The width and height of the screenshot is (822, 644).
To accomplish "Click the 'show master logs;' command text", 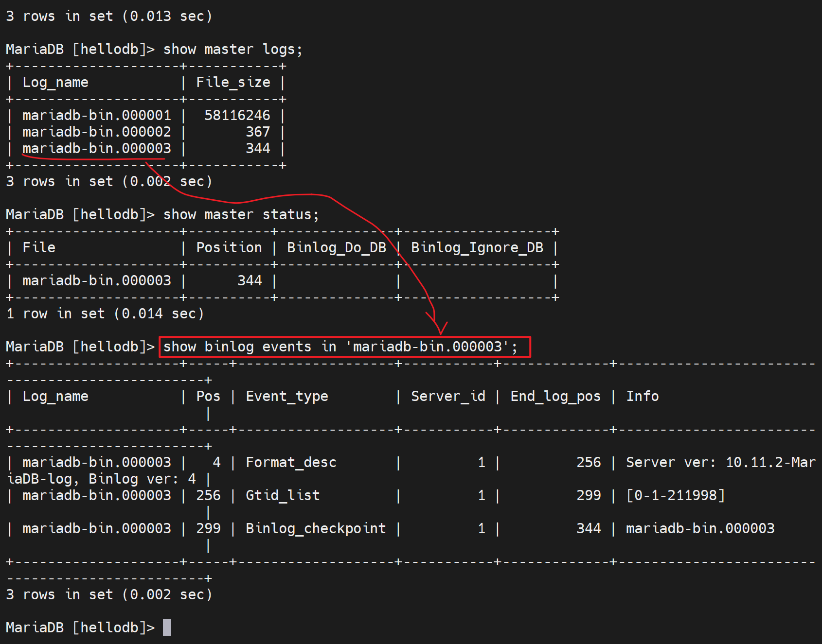I will coord(232,50).
